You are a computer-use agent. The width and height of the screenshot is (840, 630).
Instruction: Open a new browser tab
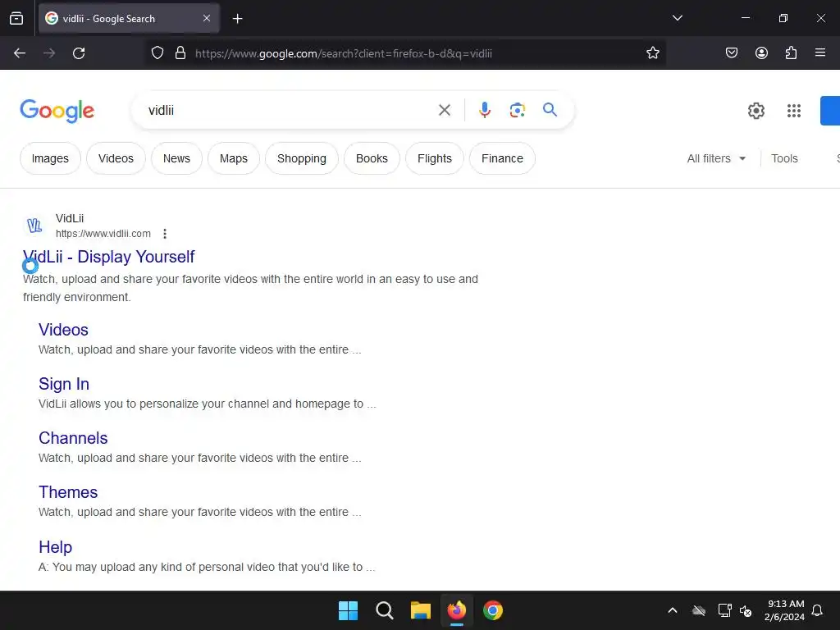[237, 19]
